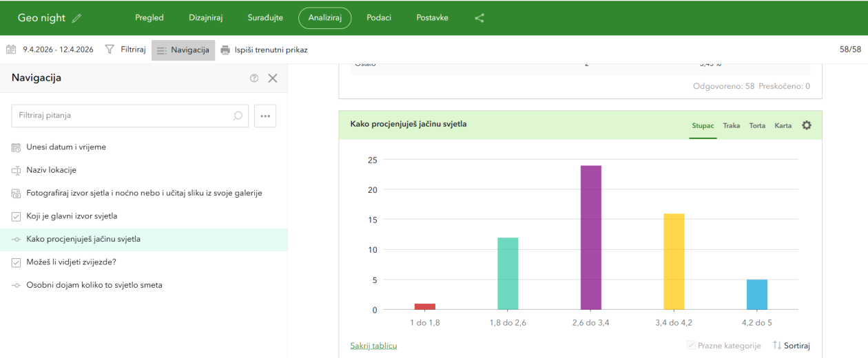868x358 pixels.
Task: Click chart title Kako procjenjuješ jačinu svjetla
Action: click(409, 124)
